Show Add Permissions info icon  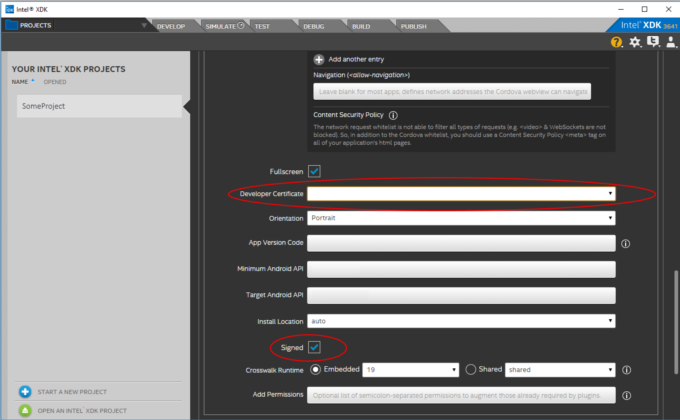(x=626, y=395)
